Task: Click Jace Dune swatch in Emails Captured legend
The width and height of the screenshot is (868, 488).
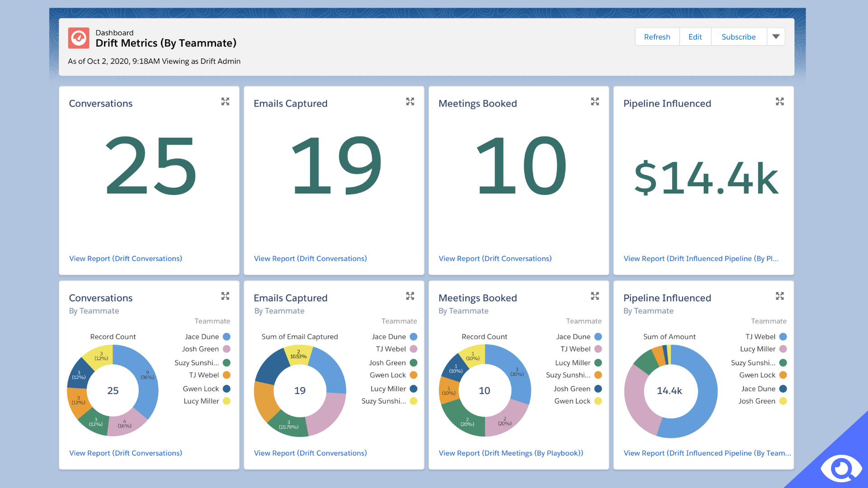Action: [x=413, y=337]
